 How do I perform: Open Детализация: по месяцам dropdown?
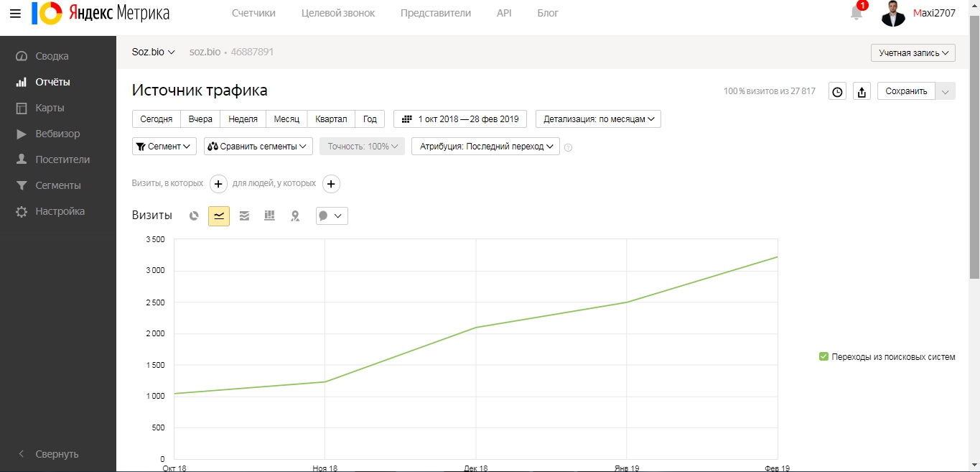598,119
